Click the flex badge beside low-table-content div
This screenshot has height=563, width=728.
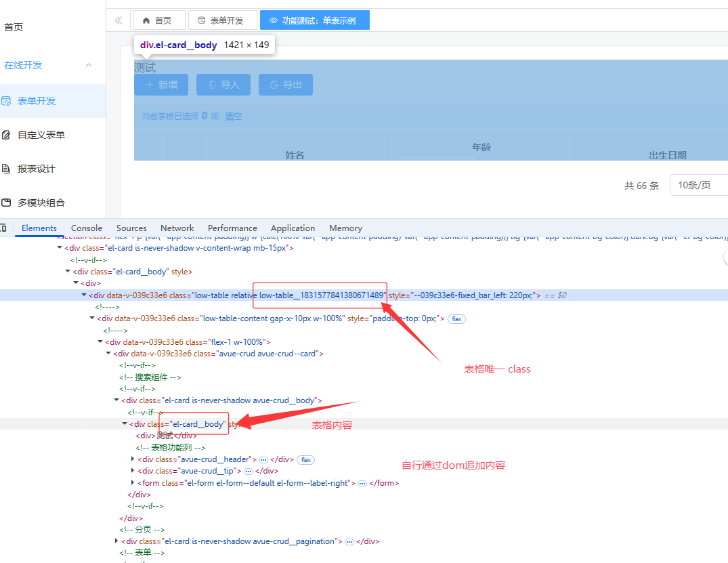[x=456, y=318]
